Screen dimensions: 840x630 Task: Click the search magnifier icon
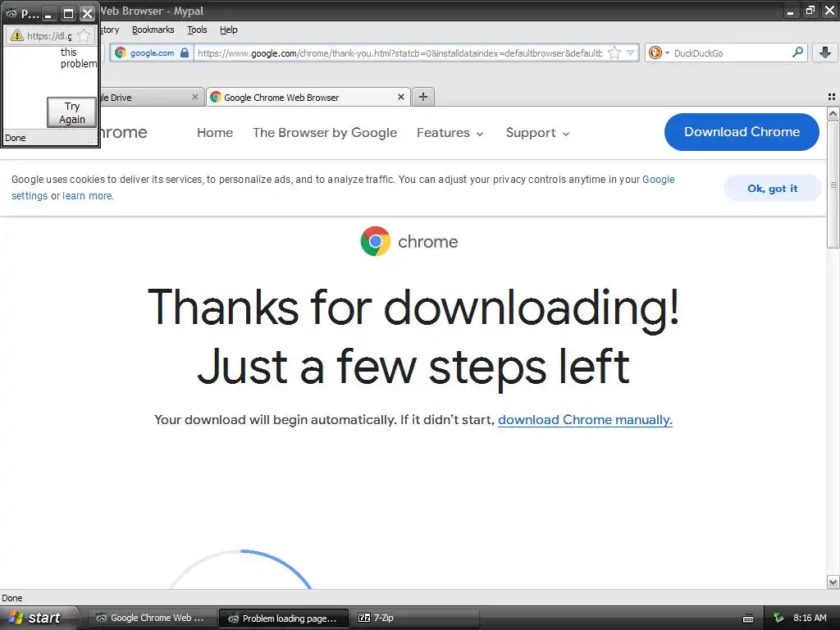[x=797, y=52]
